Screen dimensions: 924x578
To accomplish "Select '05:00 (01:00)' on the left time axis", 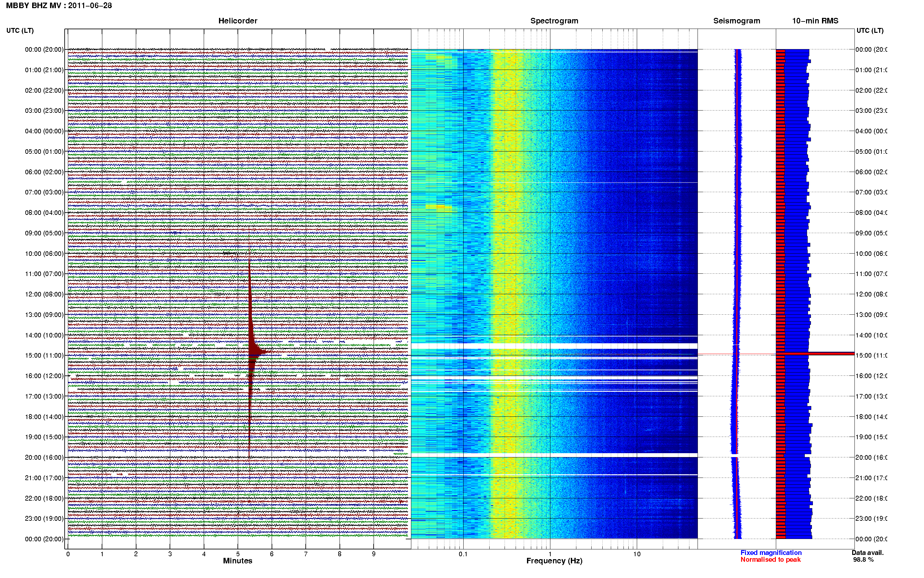I will tap(44, 151).
